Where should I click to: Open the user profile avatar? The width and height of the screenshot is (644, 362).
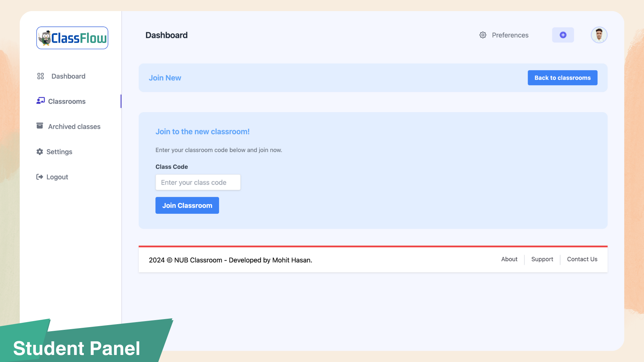599,35
